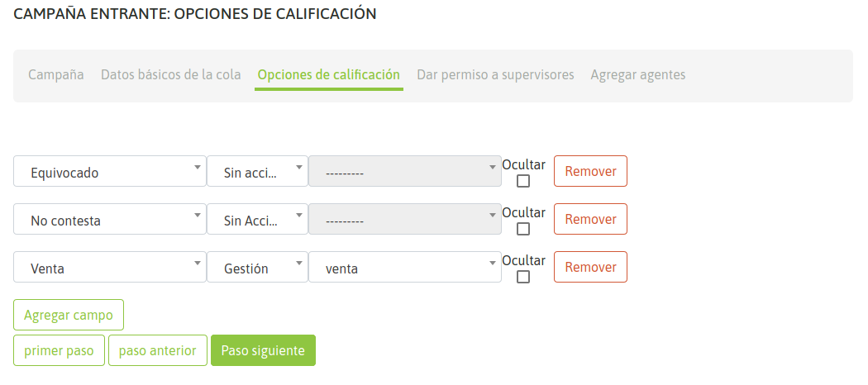Switch to the Campaña tab
Image resolution: width=868 pixels, height=385 pixels.
(56, 74)
